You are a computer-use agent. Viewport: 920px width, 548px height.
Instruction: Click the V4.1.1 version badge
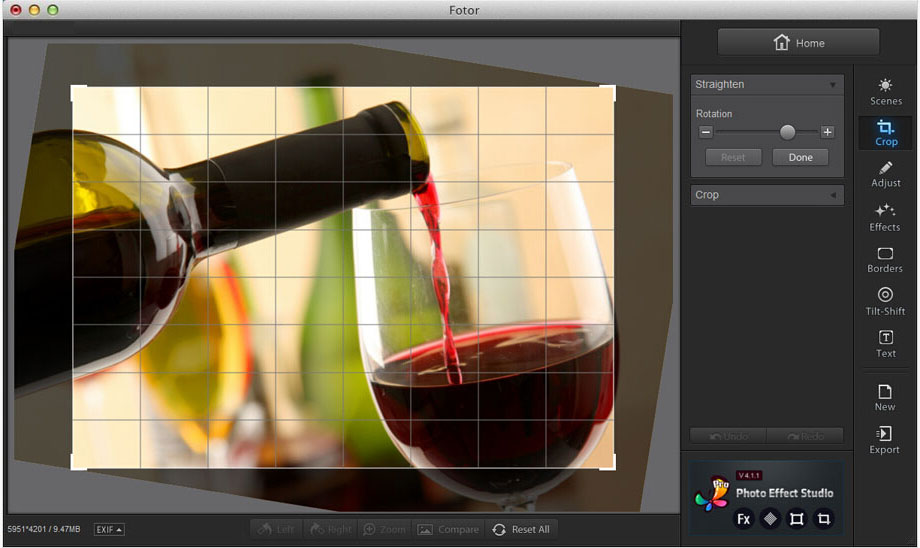tap(749, 475)
